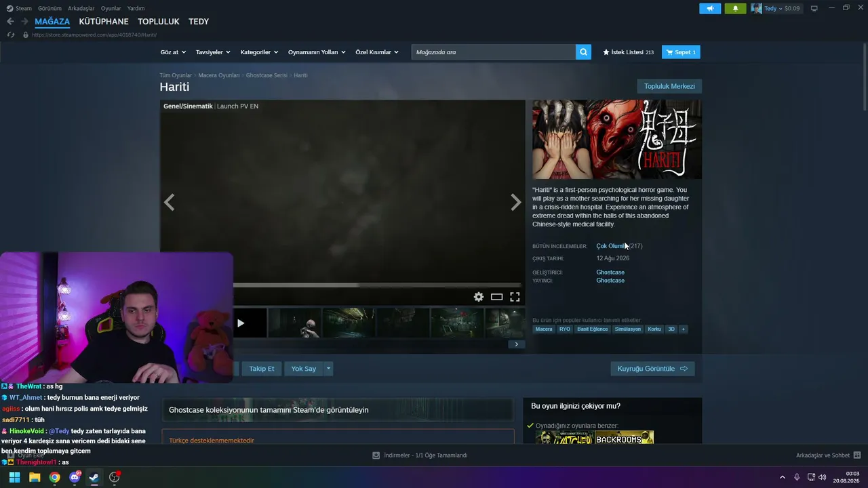
Task: Open Steam from the Windows taskbar
Action: click(94, 477)
